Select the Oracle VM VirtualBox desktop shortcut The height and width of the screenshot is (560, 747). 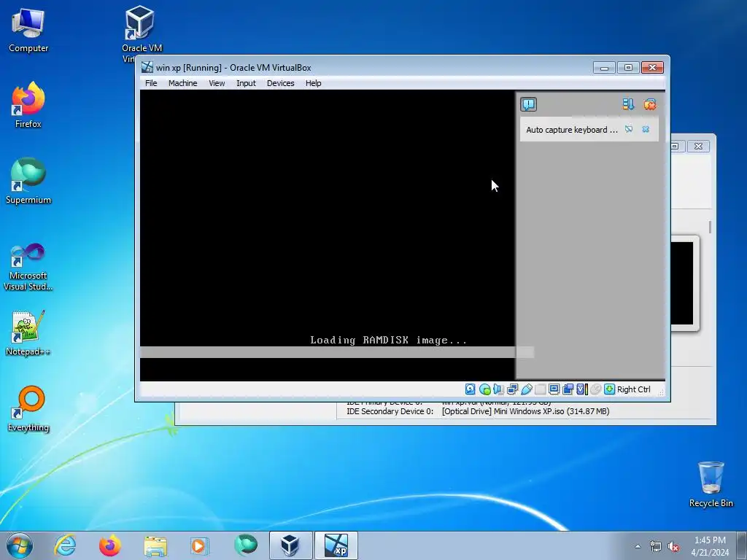pyautogui.click(x=141, y=34)
